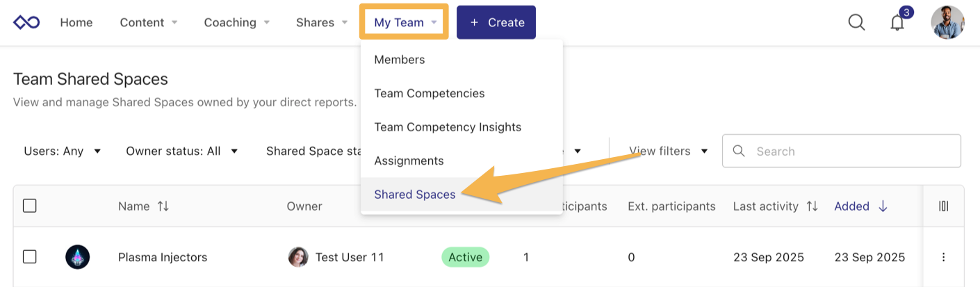The height and width of the screenshot is (287, 980).
Task: Click owner name Test User 11
Action: click(350, 257)
